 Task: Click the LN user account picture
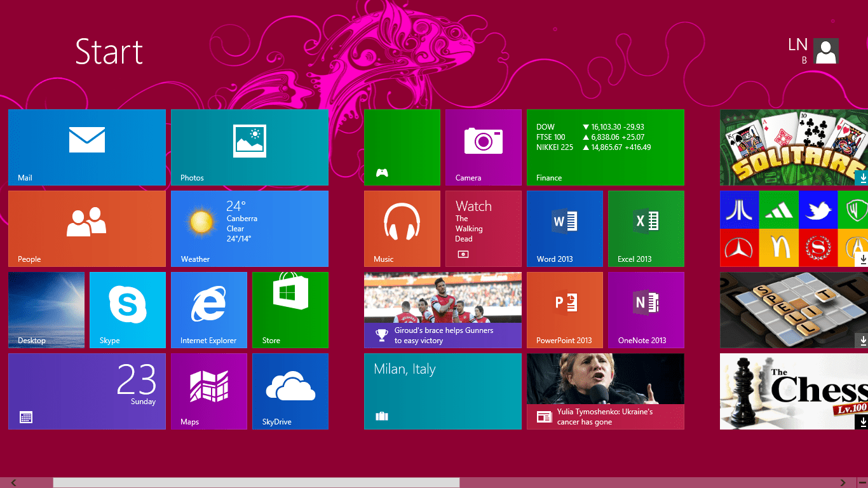[826, 51]
